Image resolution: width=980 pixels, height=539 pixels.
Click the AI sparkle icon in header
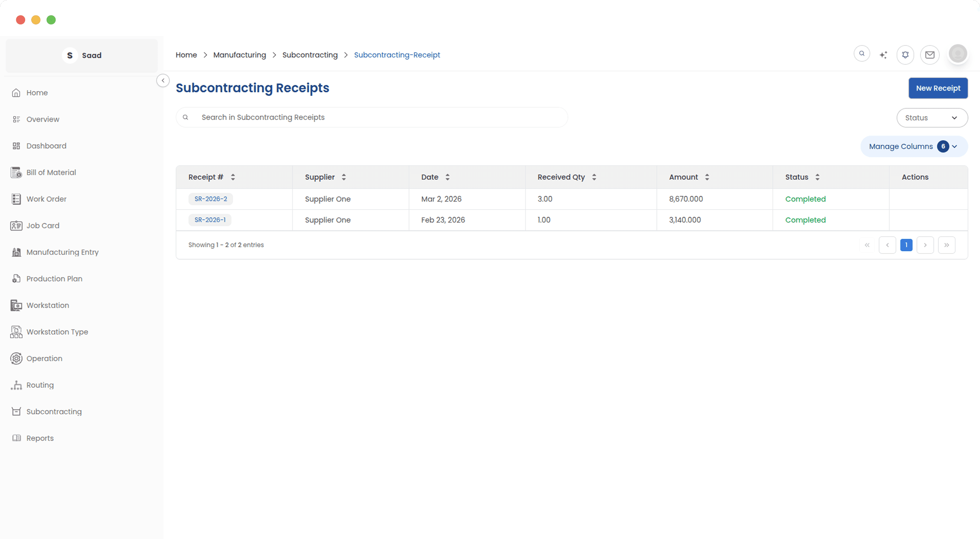[883, 55]
